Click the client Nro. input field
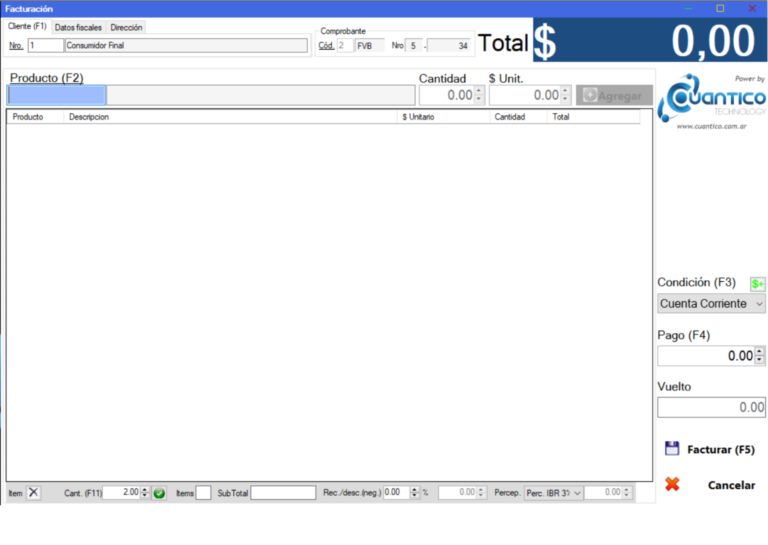 (x=46, y=46)
